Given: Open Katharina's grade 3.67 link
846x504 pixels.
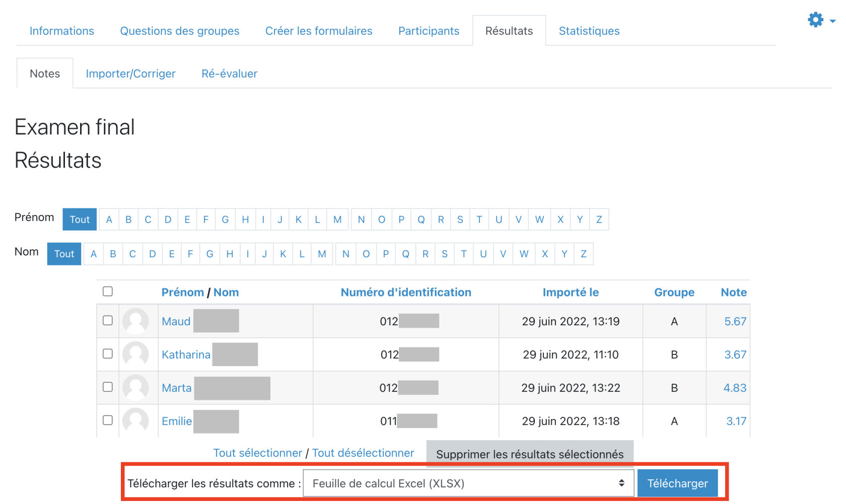Looking at the screenshot, I should tap(735, 355).
